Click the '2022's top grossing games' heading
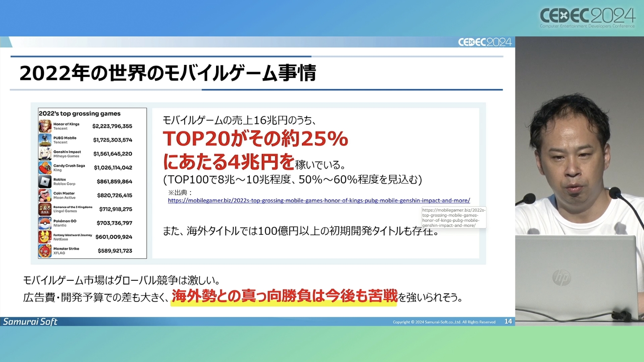This screenshot has width=644, height=362. (x=80, y=113)
